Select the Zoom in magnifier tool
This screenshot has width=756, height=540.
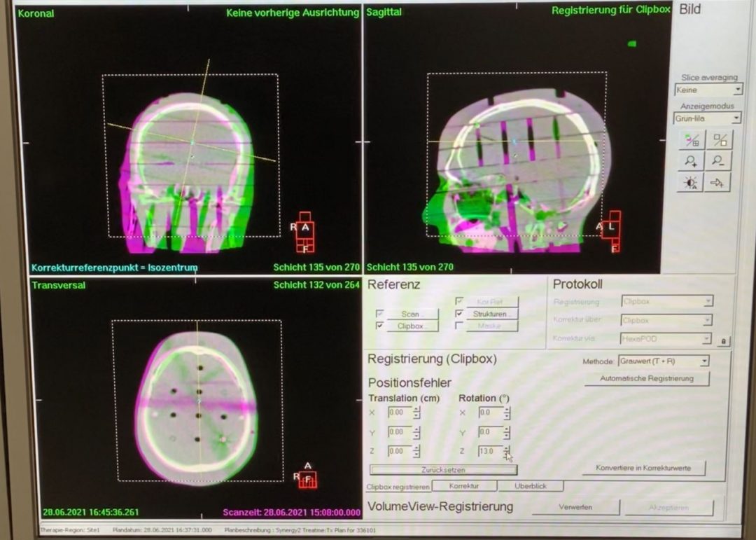pyautogui.click(x=689, y=162)
